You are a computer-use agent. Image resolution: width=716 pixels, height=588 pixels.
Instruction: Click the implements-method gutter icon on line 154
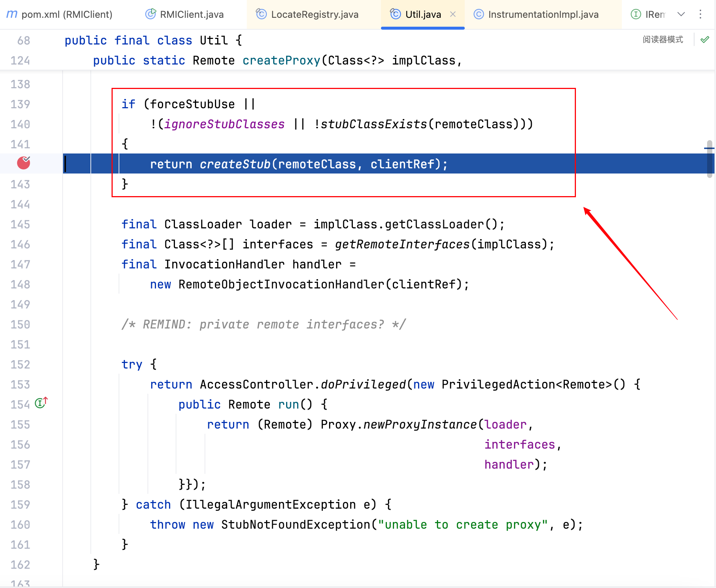pyautogui.click(x=41, y=403)
